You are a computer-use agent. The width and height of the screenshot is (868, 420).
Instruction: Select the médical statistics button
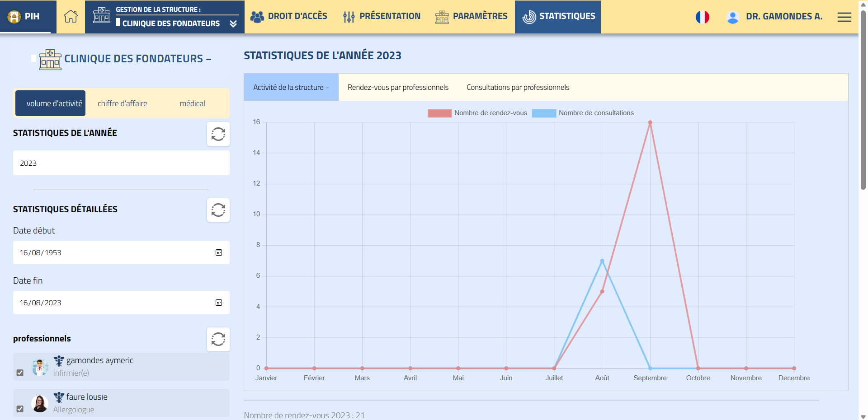coord(192,103)
